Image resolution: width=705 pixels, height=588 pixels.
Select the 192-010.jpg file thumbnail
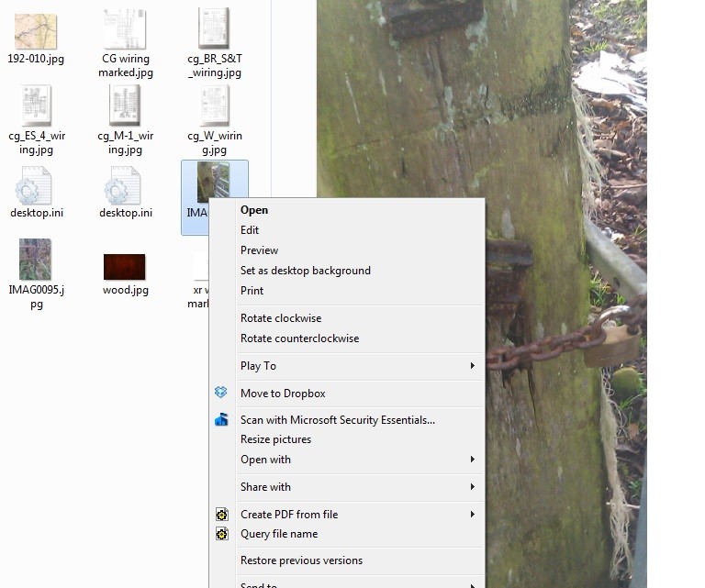click(x=36, y=32)
